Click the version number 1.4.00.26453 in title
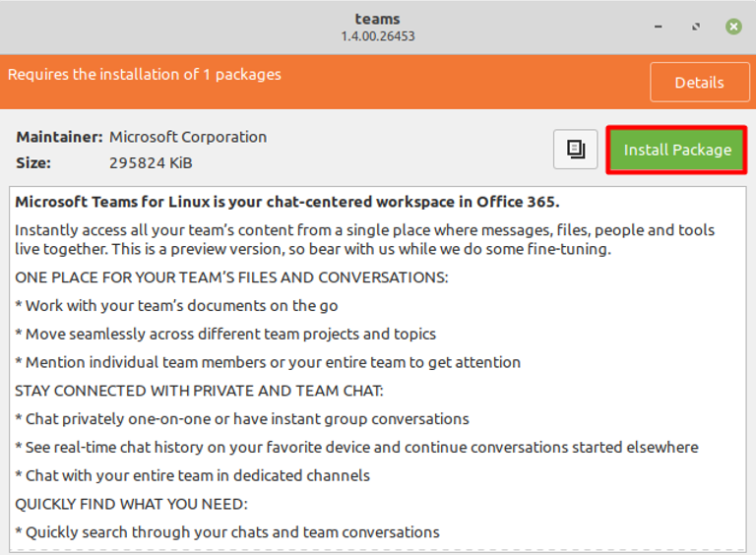The image size is (756, 555). click(x=378, y=36)
